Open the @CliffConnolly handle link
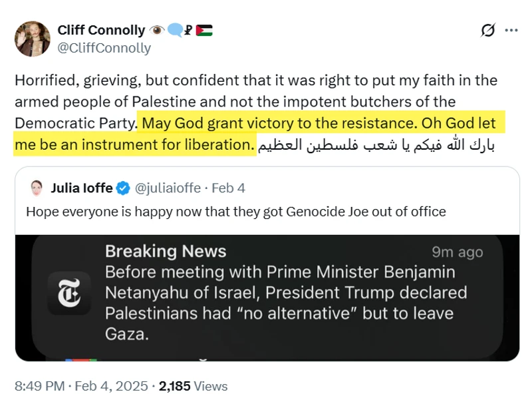The height and width of the screenshot is (408, 532). point(104,48)
